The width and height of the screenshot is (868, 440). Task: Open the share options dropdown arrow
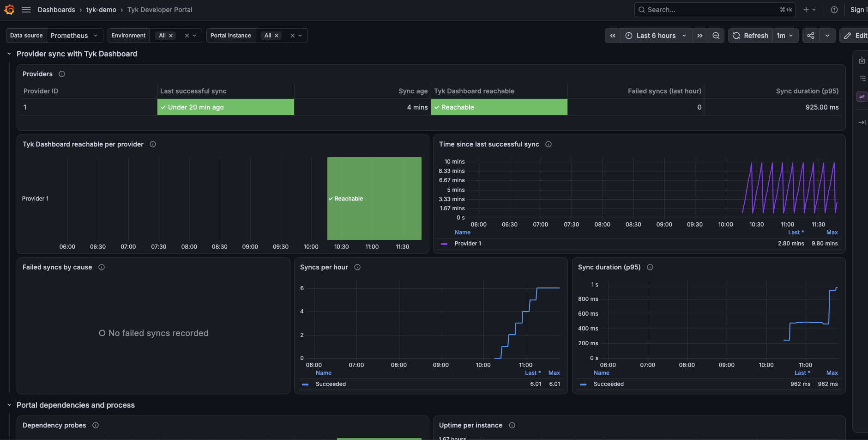pyautogui.click(x=827, y=36)
